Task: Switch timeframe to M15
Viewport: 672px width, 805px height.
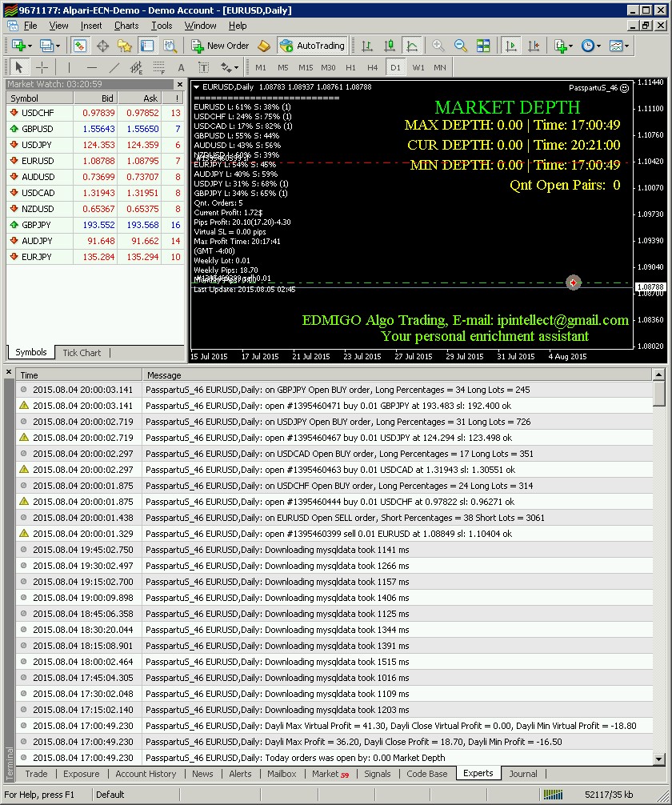Action: [x=306, y=67]
